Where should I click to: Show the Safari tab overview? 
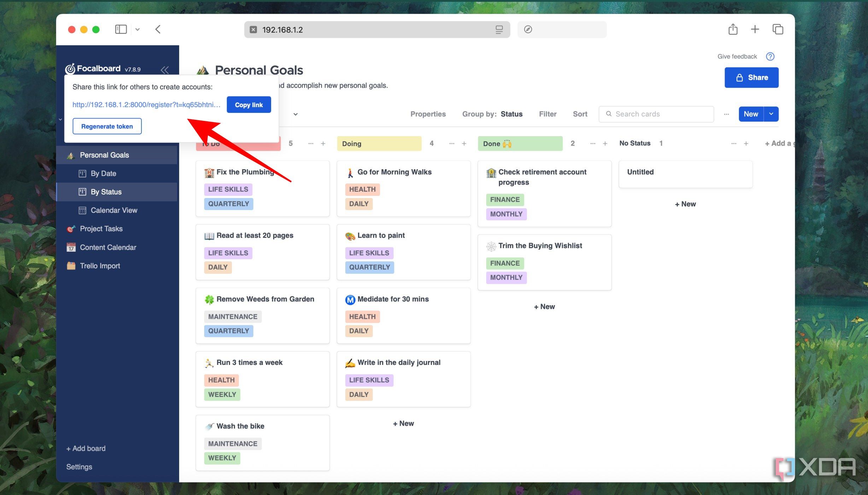[x=778, y=29]
